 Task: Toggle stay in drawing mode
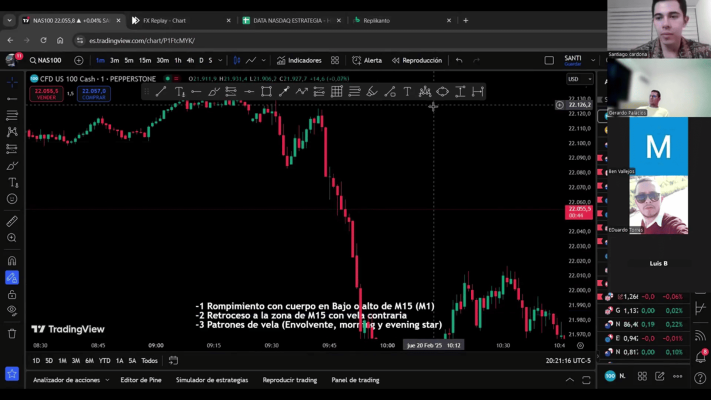click(x=12, y=278)
